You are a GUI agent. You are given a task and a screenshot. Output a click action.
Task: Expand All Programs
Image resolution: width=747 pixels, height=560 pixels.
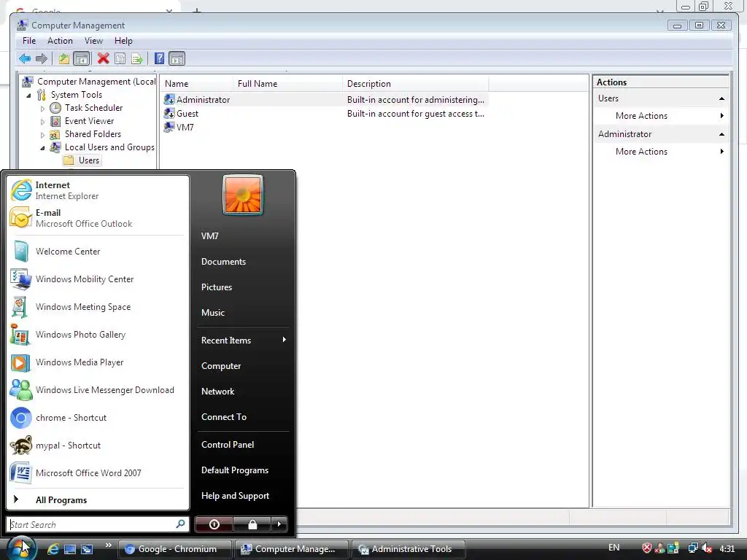(98, 500)
